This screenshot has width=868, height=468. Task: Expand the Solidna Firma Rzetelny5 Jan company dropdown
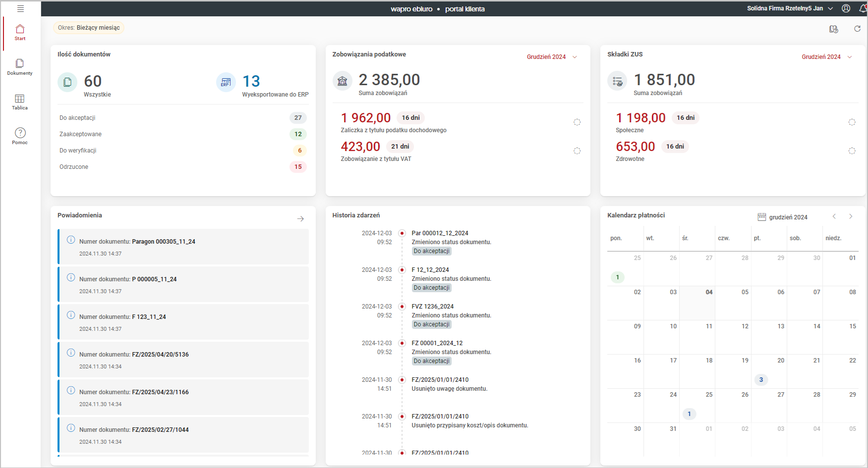pos(790,8)
